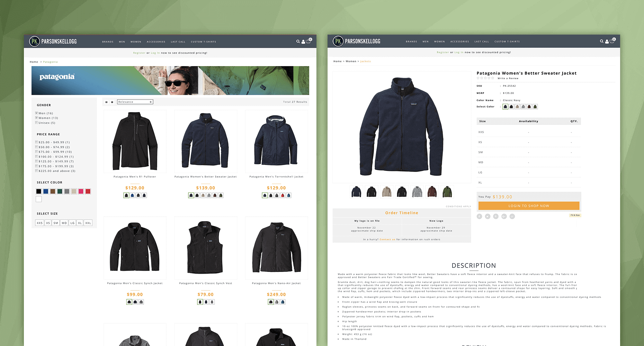Open account icon on the listing page header
The height and width of the screenshot is (346, 644).
tap(303, 42)
